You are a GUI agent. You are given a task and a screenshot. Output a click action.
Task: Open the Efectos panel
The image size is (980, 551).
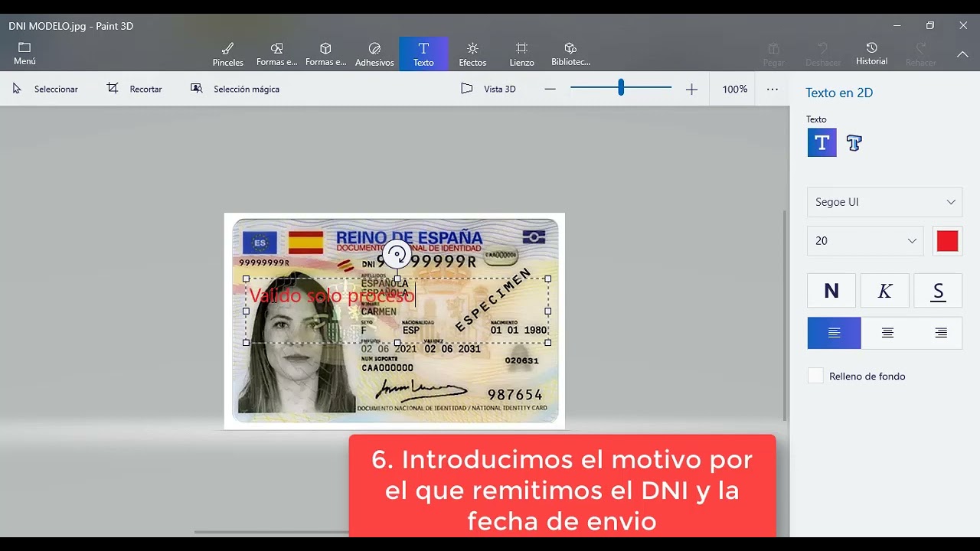tap(472, 54)
